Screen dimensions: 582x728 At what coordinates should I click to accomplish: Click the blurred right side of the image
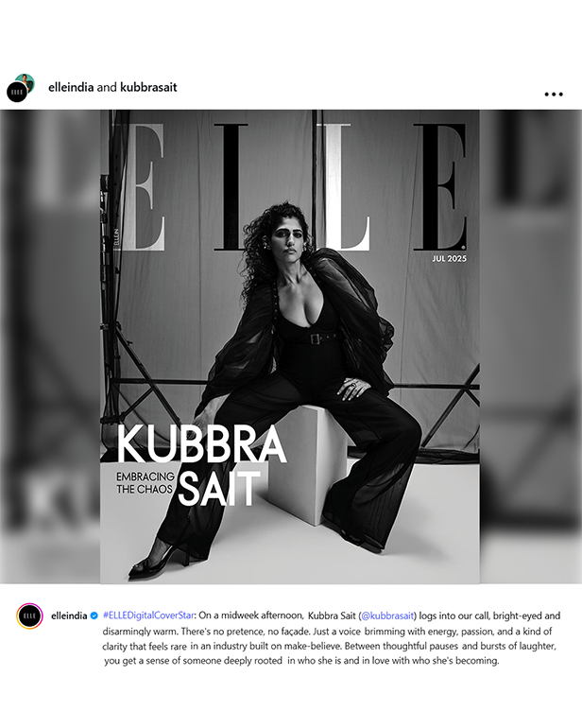pos(530,347)
